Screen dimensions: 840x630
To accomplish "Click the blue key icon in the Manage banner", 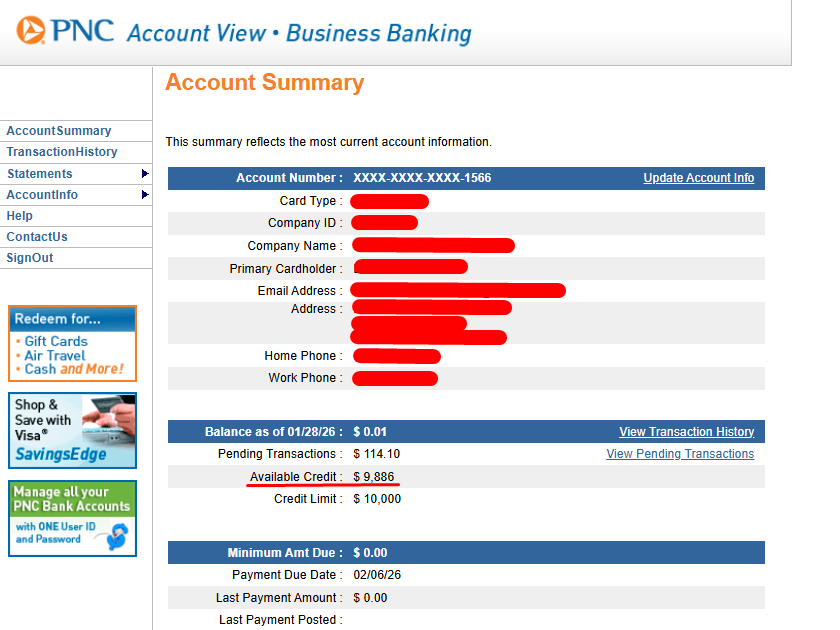I will click(118, 537).
